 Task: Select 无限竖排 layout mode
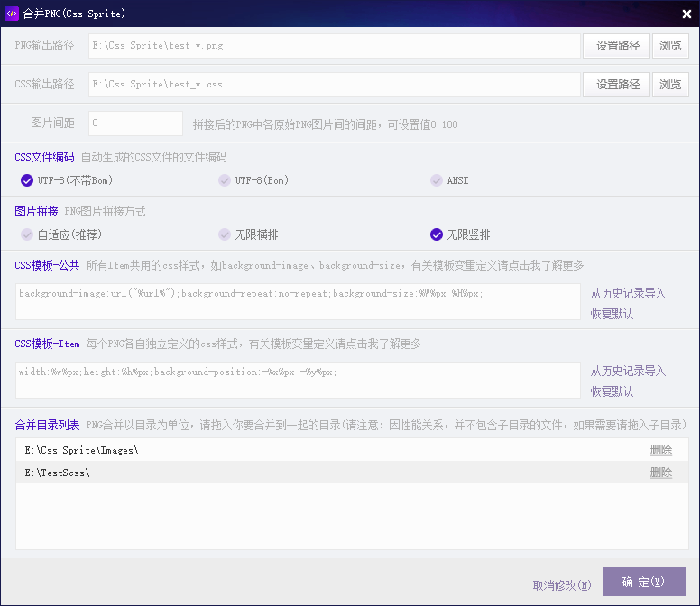click(x=437, y=234)
